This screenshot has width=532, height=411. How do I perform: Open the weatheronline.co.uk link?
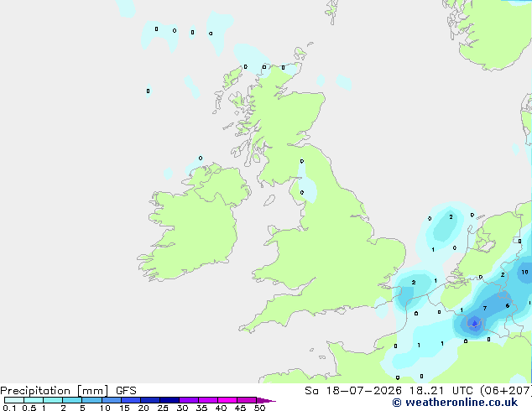(455, 403)
